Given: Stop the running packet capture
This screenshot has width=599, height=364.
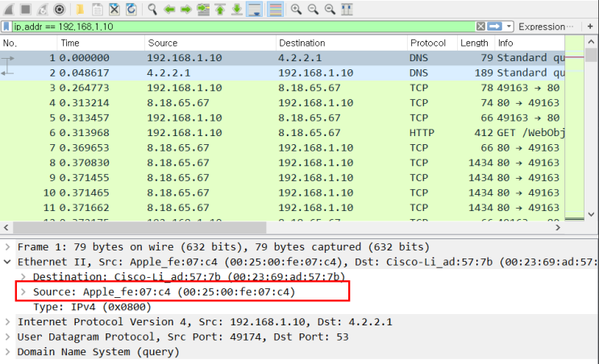Looking at the screenshot, I should [x=25, y=9].
